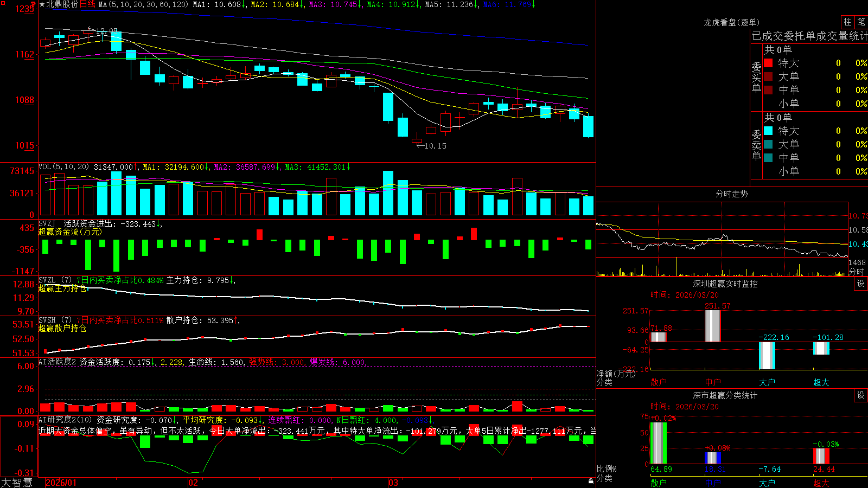Switch order view to 柱 (bar) mode

tap(847, 22)
